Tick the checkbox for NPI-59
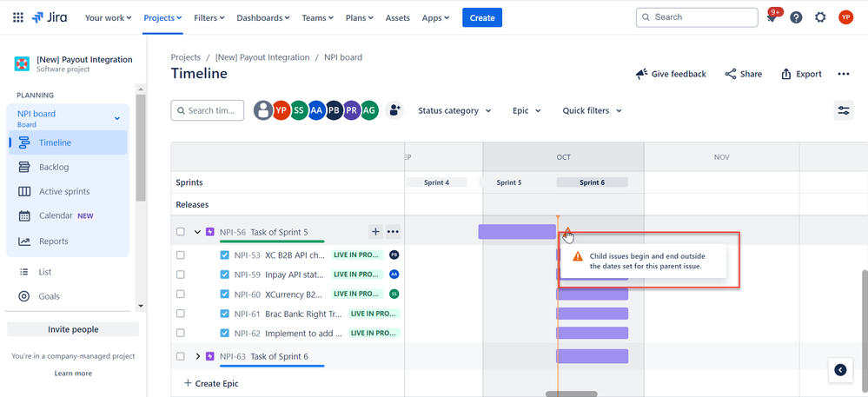This screenshot has height=397, width=868. [181, 275]
